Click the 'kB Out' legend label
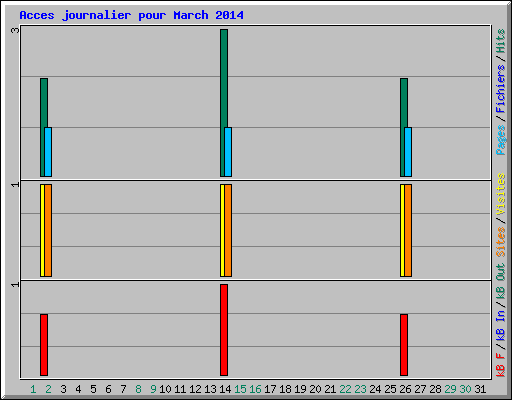 pos(501,281)
